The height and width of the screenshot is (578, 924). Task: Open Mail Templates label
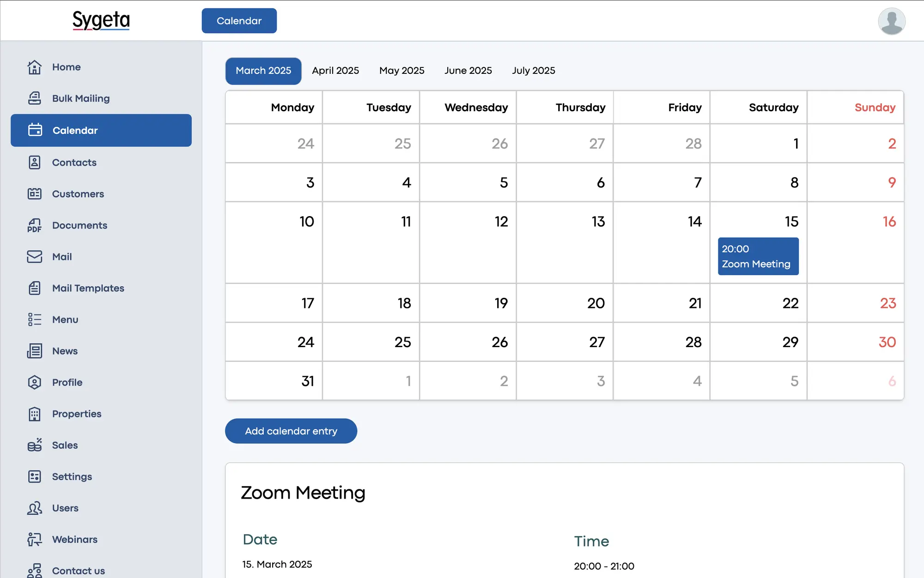[x=88, y=288]
